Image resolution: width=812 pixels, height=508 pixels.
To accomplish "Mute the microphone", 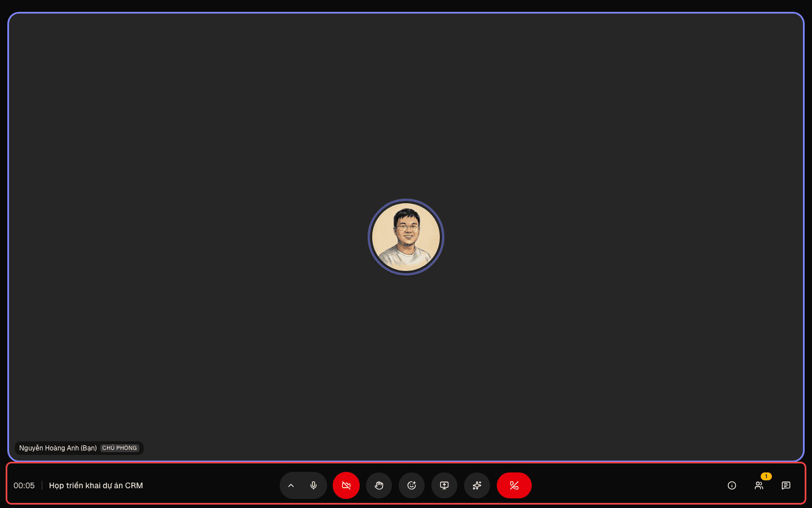I will click(314, 485).
